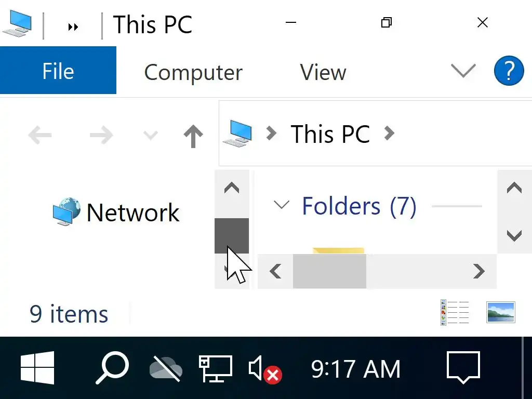Open Windows Start menu
532x399 pixels.
point(37,368)
